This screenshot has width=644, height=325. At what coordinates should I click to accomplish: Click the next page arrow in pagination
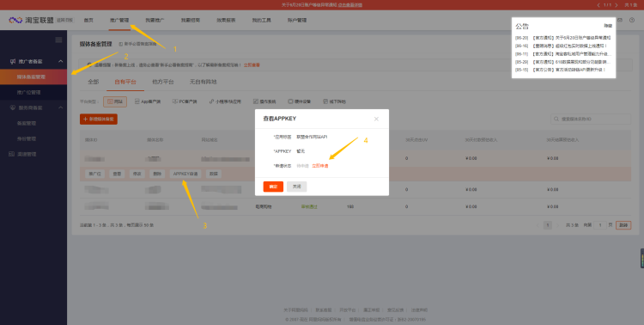pyautogui.click(x=557, y=225)
